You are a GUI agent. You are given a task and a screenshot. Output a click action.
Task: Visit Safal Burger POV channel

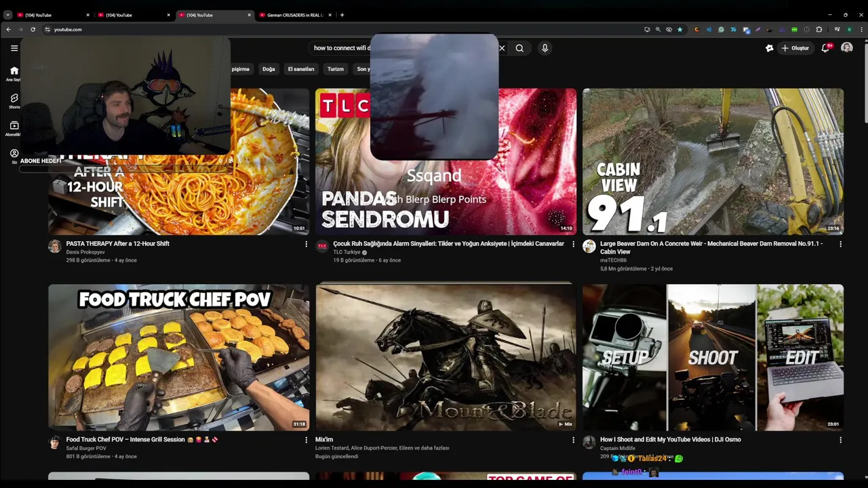click(86, 448)
